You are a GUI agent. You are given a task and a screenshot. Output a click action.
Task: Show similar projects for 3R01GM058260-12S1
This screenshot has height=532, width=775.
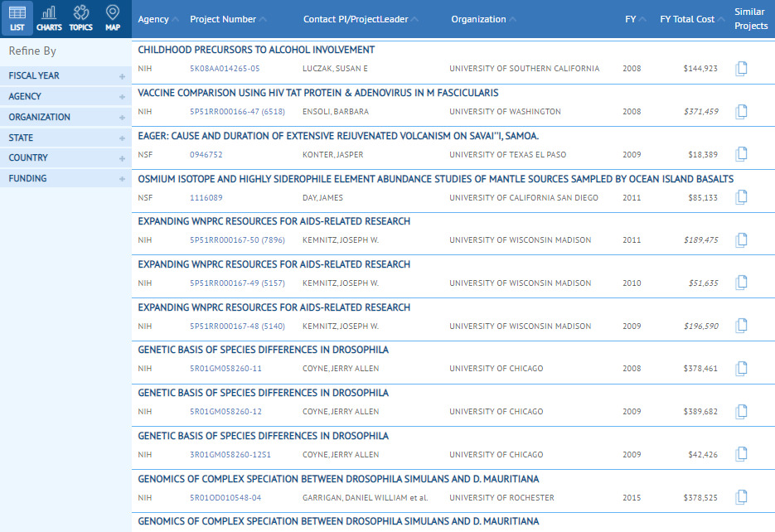click(x=741, y=454)
